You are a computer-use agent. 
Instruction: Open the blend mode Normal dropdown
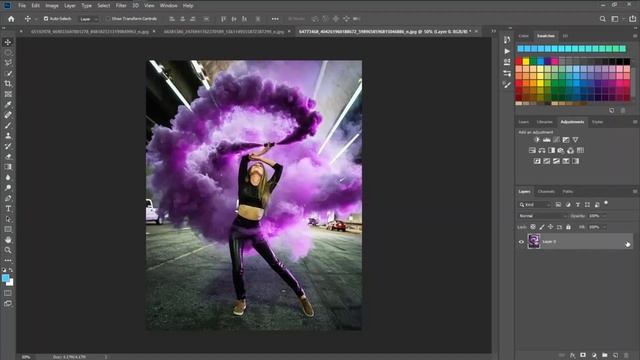(x=543, y=216)
